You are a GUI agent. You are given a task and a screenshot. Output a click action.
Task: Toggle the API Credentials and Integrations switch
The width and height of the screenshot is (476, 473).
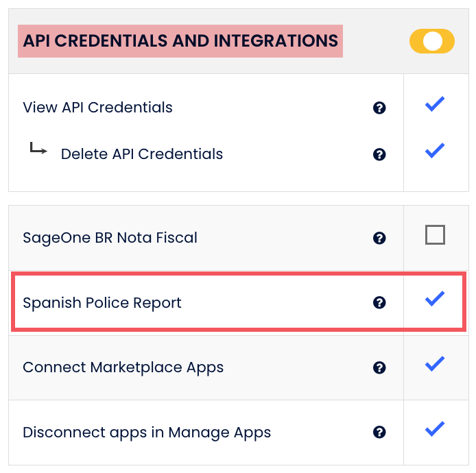click(432, 41)
